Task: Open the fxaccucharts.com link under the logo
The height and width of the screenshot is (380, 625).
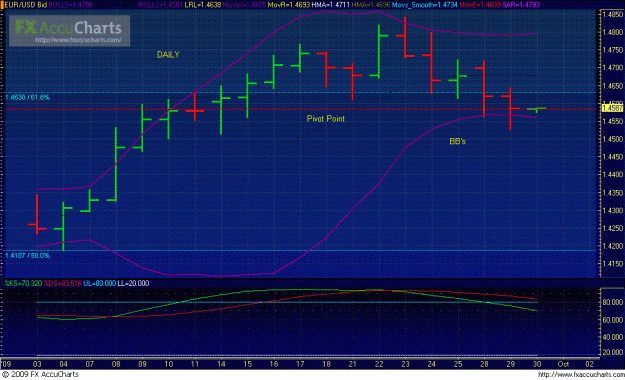Action: (x=78, y=40)
